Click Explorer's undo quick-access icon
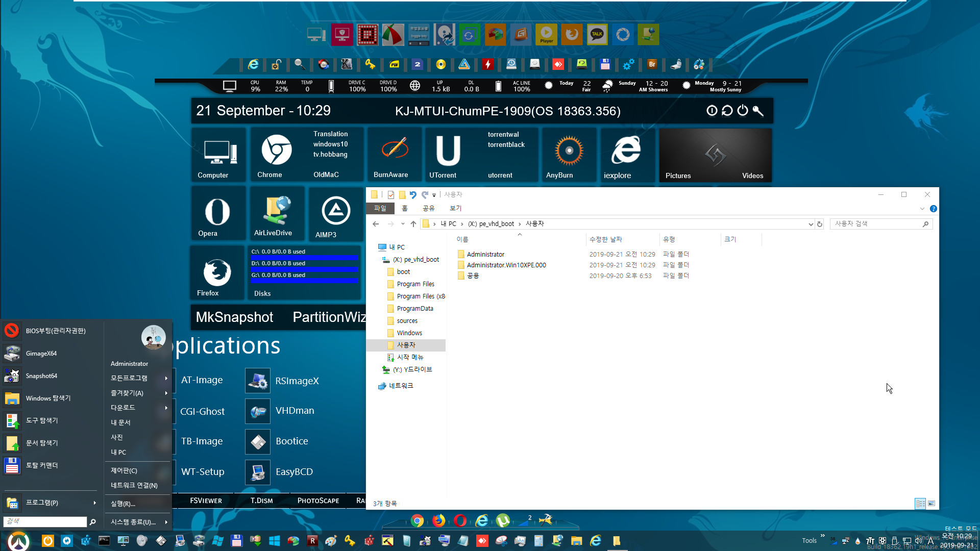The width and height of the screenshot is (980, 551). [x=413, y=194]
